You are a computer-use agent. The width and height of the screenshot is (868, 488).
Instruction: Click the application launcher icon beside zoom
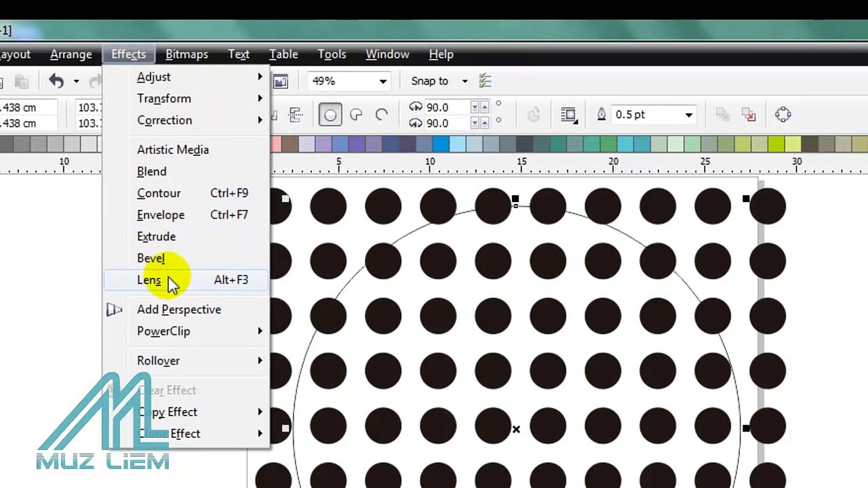[281, 81]
